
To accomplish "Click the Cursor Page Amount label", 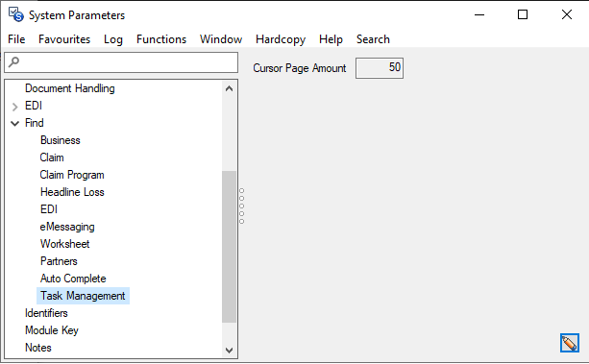I will (x=300, y=68).
